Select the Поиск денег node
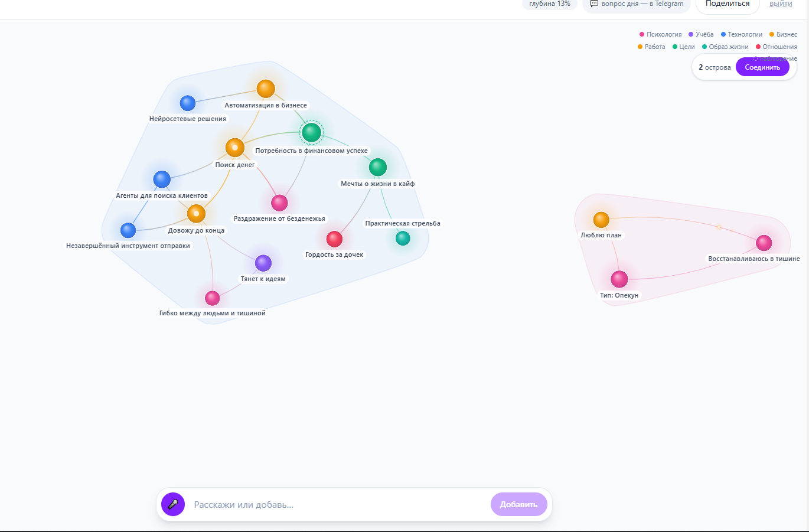Viewport: 809px width, 532px height. (x=235, y=148)
